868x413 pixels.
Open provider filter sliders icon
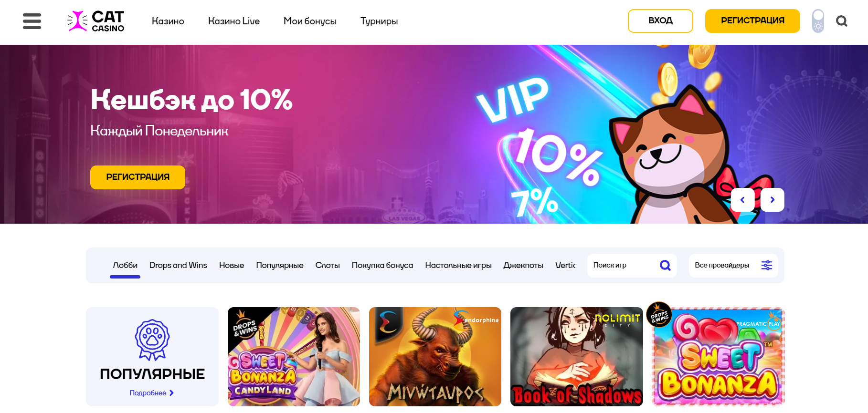[x=767, y=265]
